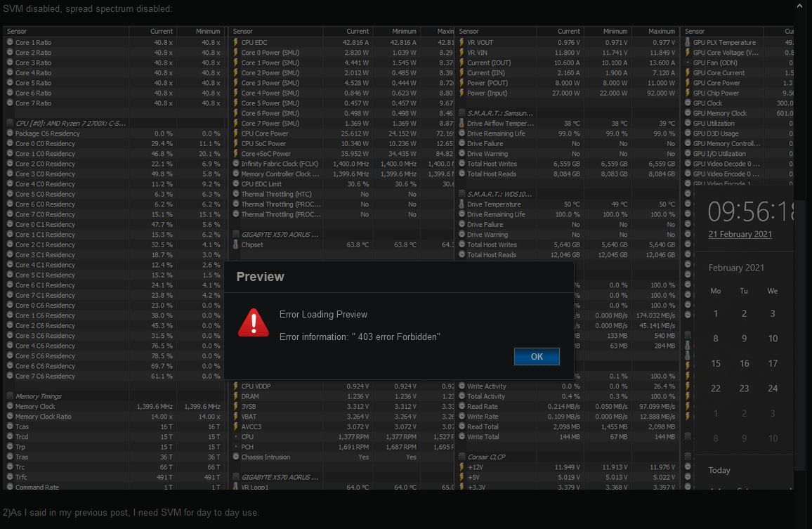Click the circle icon beside Memory Clock Ratio
Viewport: 812px width, 529px height.
[10, 417]
